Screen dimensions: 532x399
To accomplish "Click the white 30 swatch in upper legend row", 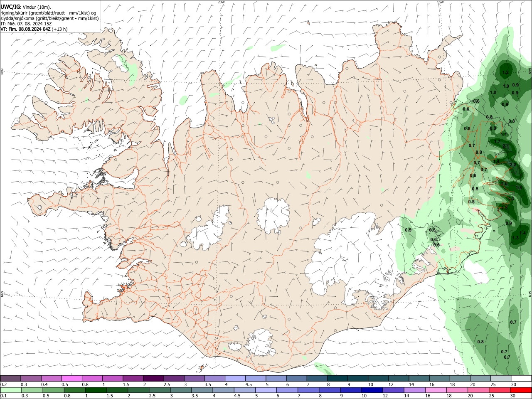I will click(522, 378).
